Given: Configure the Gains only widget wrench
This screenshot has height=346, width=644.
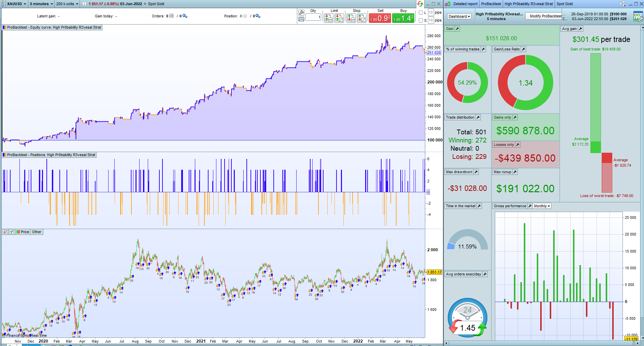Looking at the screenshot, I should click(x=515, y=117).
